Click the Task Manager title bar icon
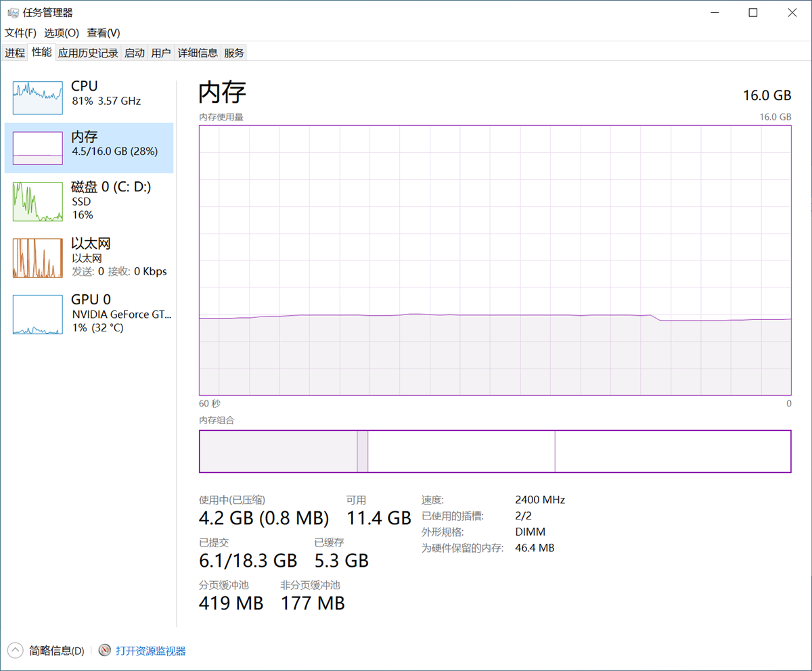Screen dimensions: 812x671 [12, 13]
